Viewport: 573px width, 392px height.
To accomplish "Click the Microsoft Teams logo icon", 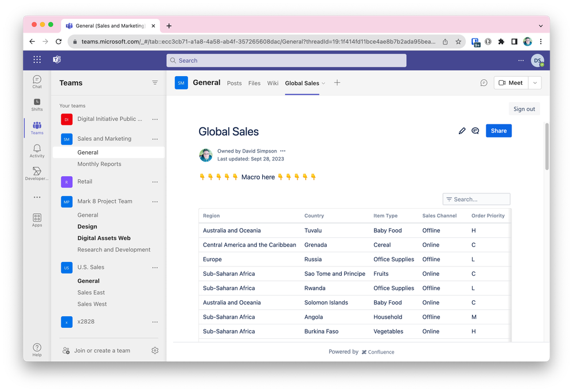I will [57, 60].
